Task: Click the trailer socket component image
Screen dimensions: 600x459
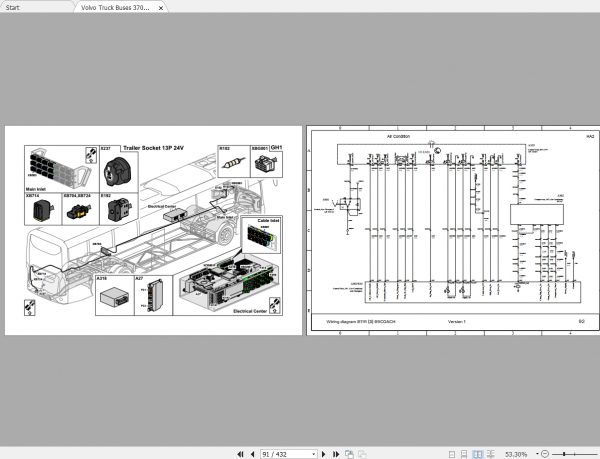Action: point(117,171)
